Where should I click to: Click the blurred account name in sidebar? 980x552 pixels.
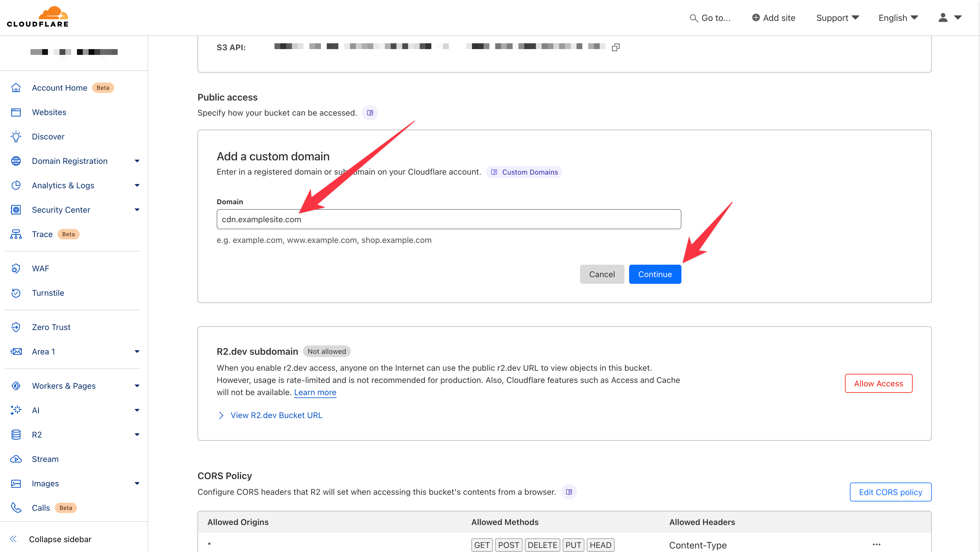(74, 52)
